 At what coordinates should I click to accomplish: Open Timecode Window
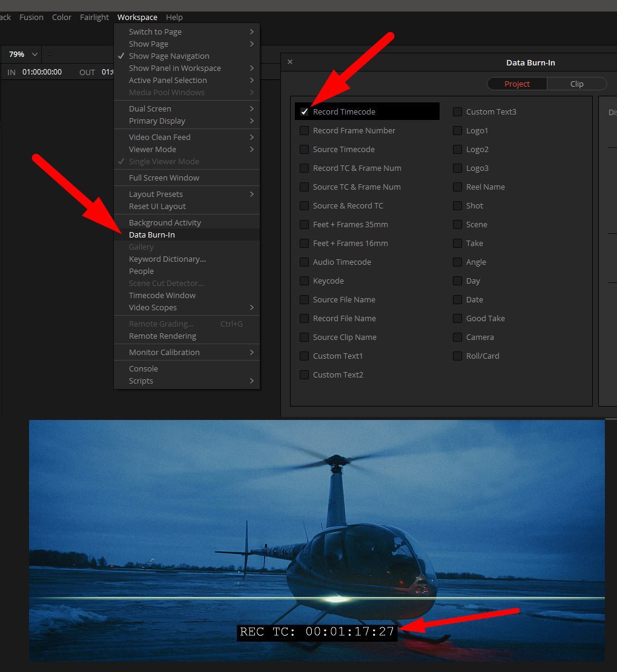pyautogui.click(x=186, y=295)
